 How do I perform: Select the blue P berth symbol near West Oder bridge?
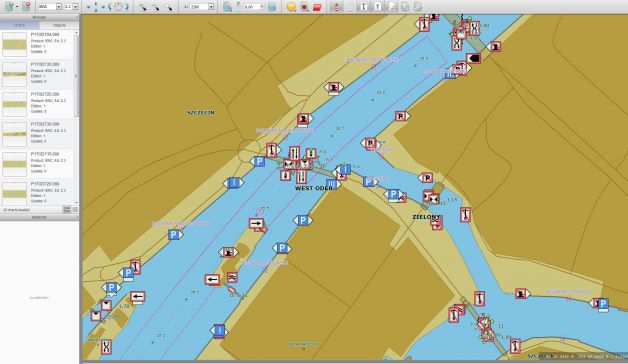tap(260, 162)
